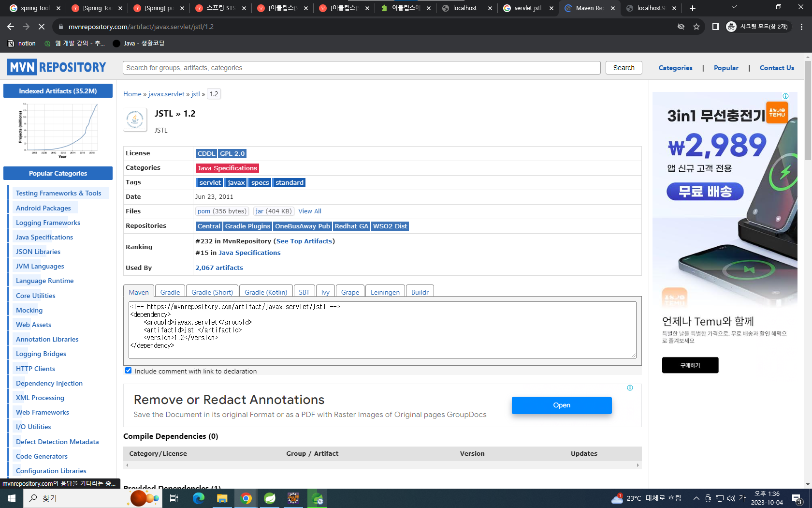Click See Top Artifacts link
This screenshot has width=812, height=508.
304,241
